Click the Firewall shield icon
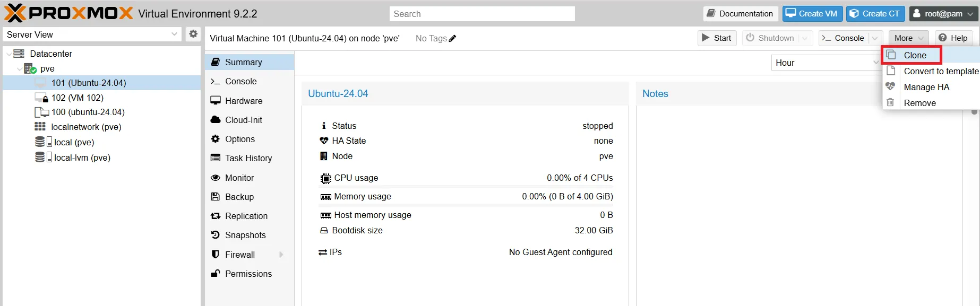 coord(216,255)
